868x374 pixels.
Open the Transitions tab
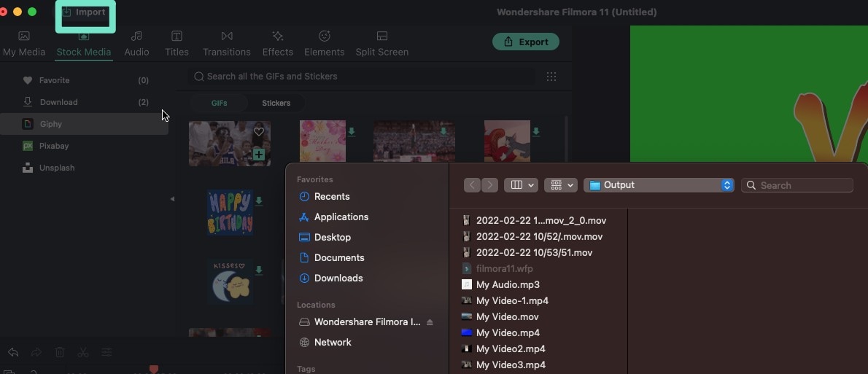(x=226, y=44)
